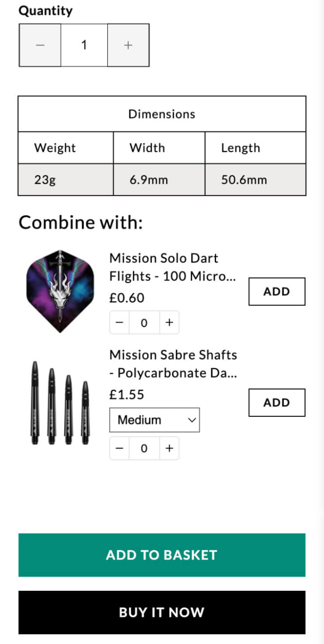
Task: Add Mission Solo Dart Flights to order
Action: click(277, 292)
